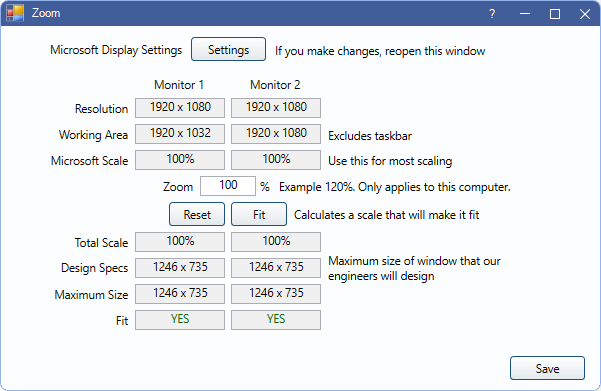Viewport: 601px width, 391px height.
Task: Click Monitor 2 Fit YES field
Action: (x=276, y=320)
